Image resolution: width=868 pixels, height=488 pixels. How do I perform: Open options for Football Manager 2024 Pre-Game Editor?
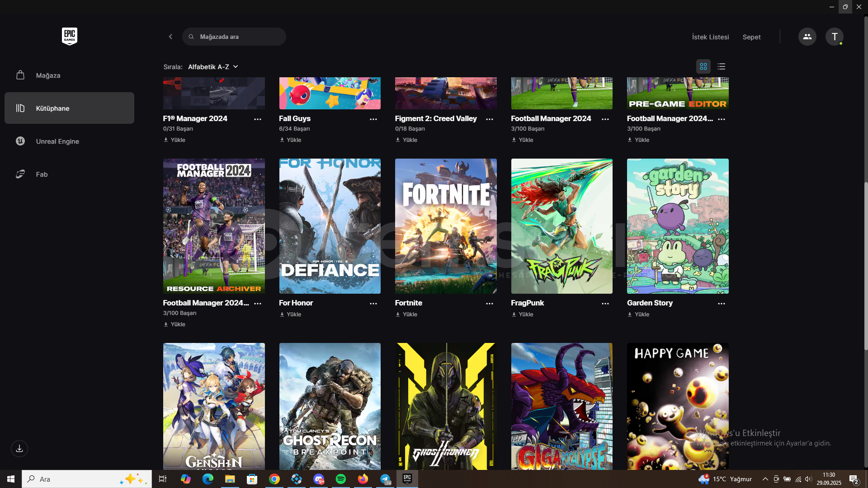coord(722,119)
